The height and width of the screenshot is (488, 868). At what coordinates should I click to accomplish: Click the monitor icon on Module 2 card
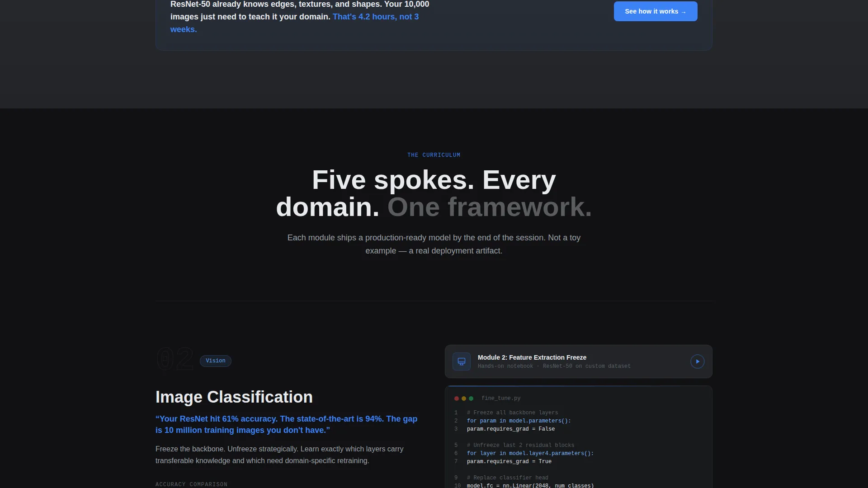coord(462,361)
